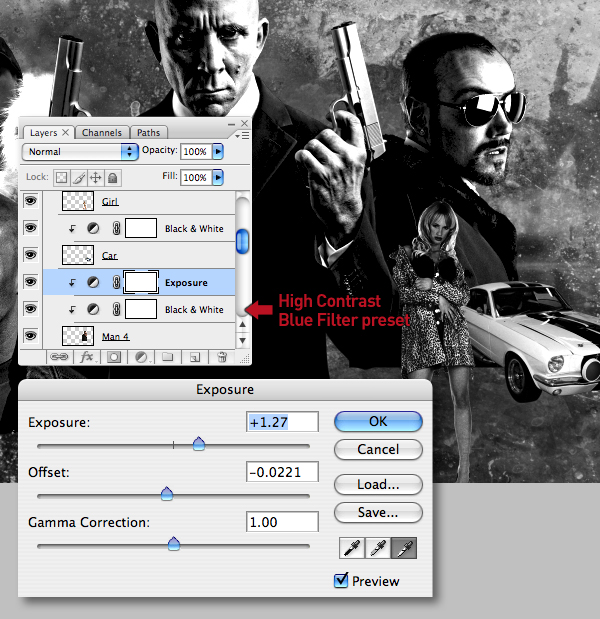The width and height of the screenshot is (600, 619).
Task: Click the lock transparent pixels icon
Action: click(61, 178)
